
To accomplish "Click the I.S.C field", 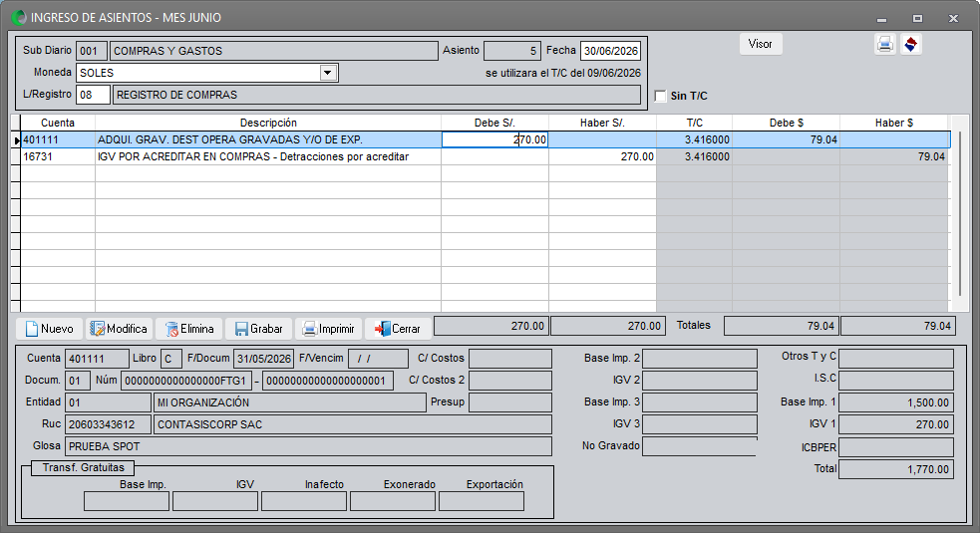I will pos(896,381).
